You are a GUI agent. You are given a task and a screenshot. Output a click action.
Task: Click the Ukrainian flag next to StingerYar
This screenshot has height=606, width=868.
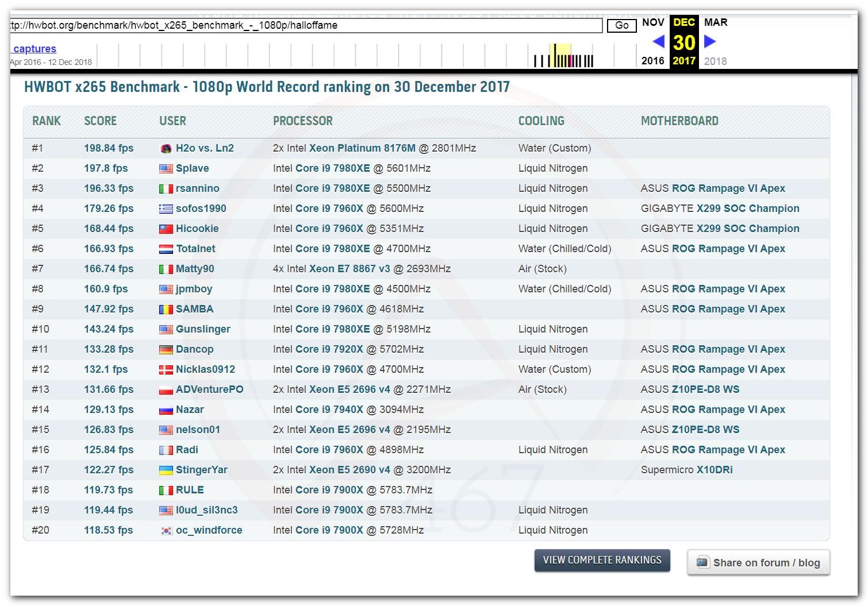click(x=166, y=470)
